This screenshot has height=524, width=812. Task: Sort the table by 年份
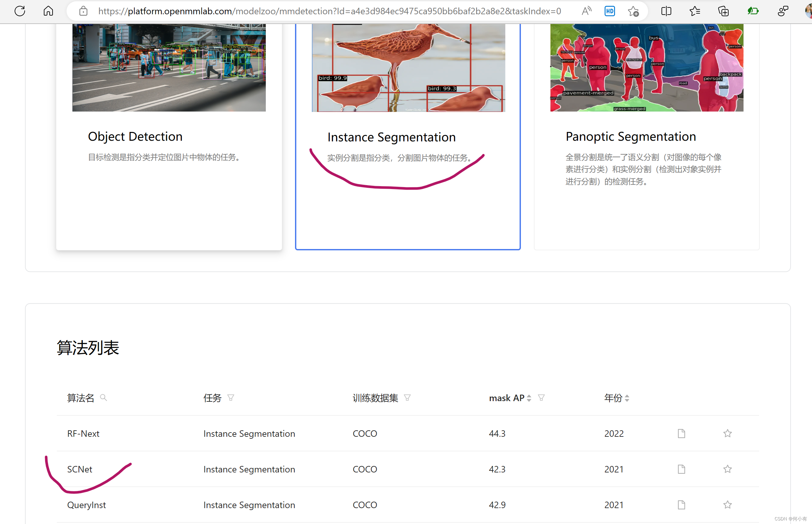(x=627, y=398)
